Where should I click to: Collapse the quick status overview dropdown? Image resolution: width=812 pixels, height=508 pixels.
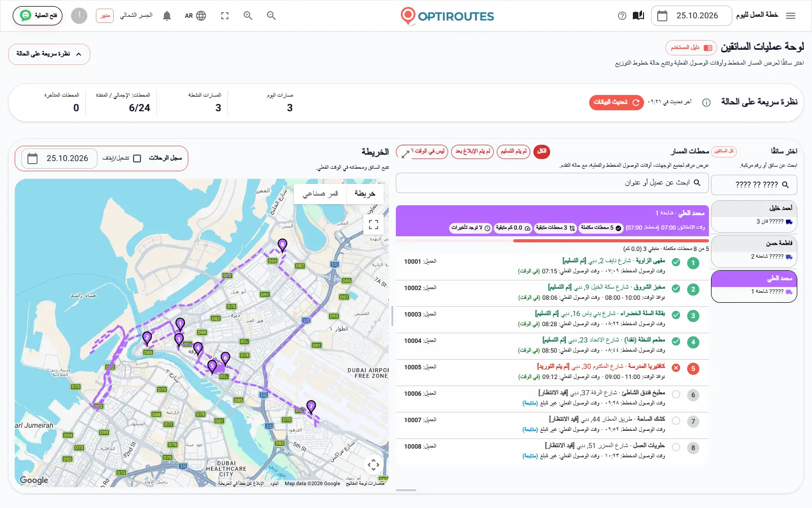[49, 54]
